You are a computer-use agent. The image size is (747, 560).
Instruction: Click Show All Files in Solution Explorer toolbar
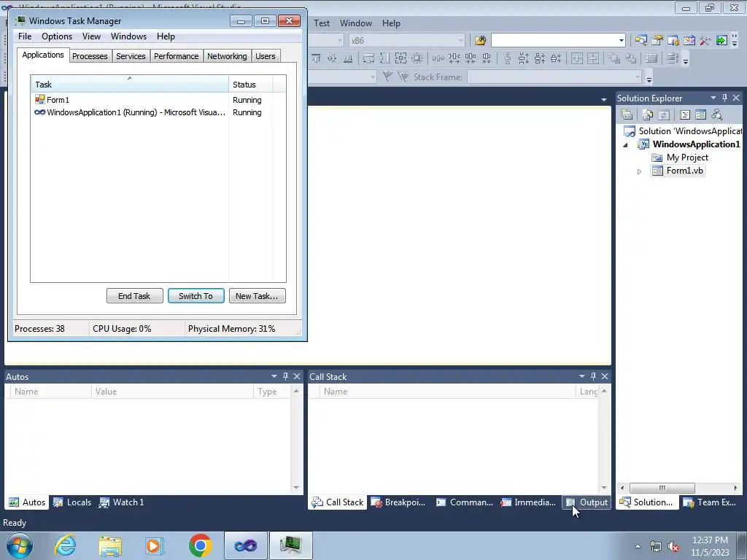[647, 114]
